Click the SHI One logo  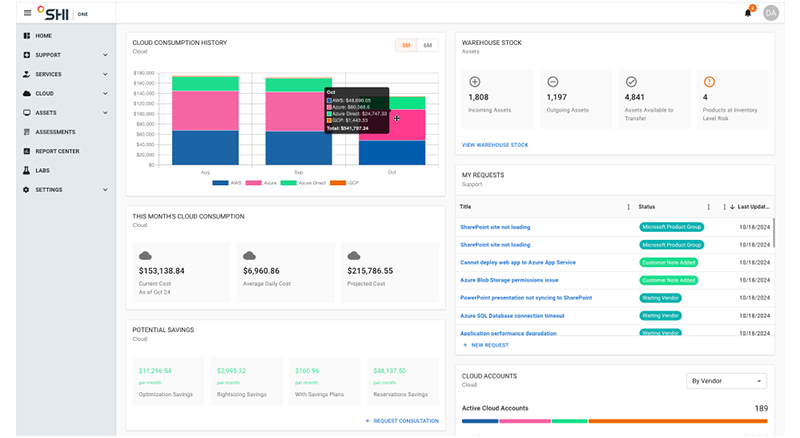[x=62, y=13]
